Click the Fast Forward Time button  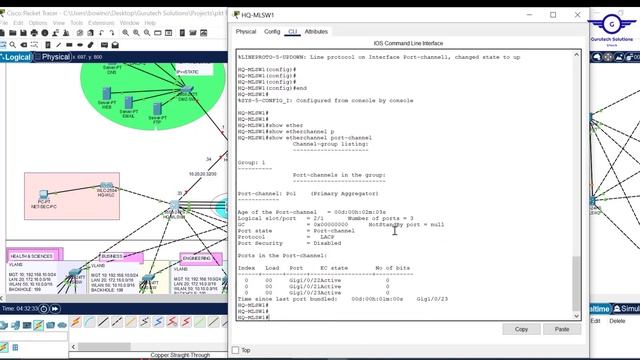(55, 309)
